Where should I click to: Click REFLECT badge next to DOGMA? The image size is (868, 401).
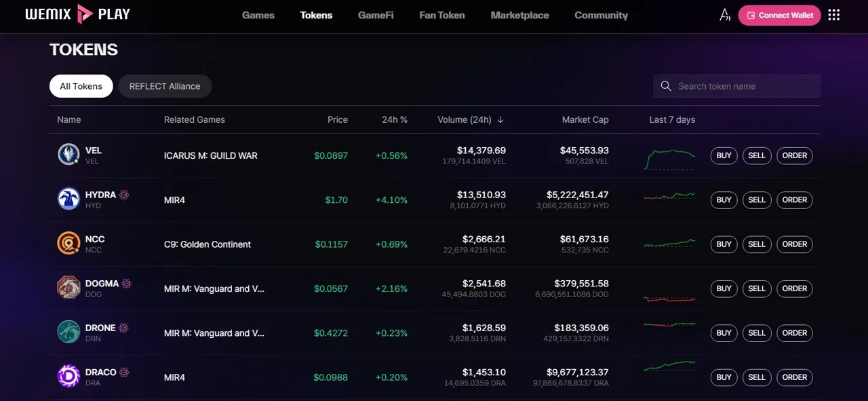[127, 284]
